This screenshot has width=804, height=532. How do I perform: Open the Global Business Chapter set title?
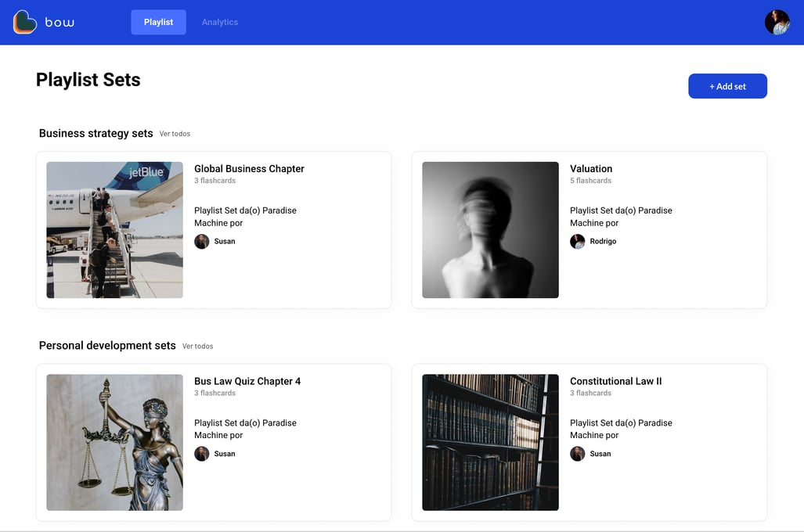point(249,169)
